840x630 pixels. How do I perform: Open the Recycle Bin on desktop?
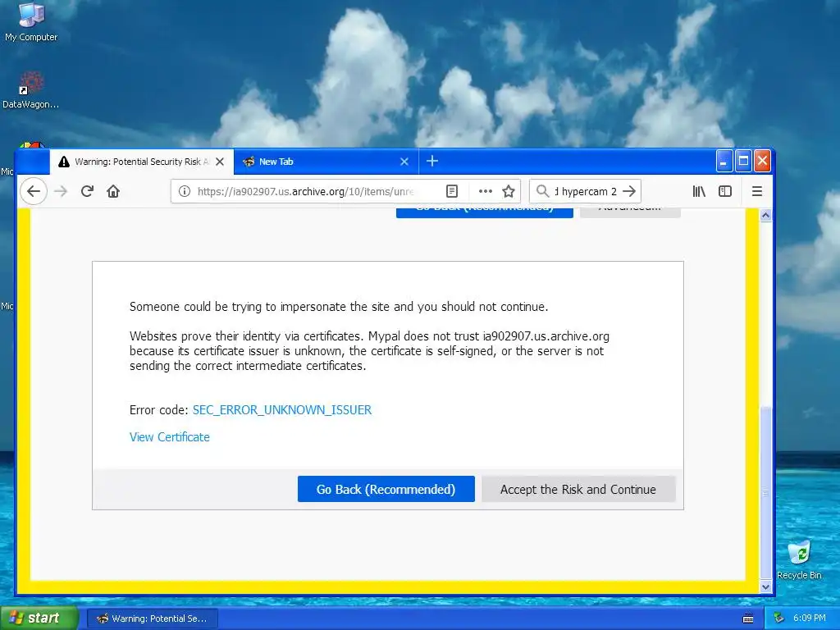799,559
